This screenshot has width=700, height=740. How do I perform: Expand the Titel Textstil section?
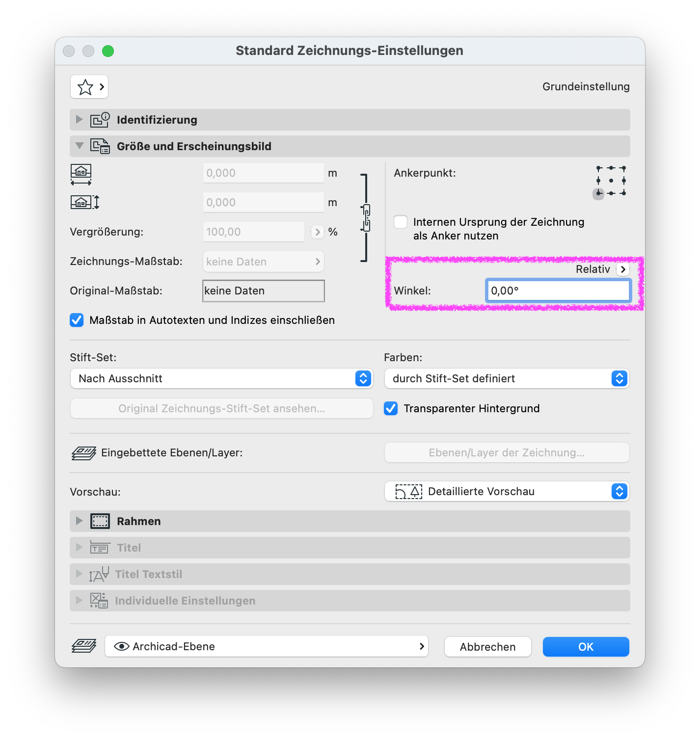click(x=79, y=574)
